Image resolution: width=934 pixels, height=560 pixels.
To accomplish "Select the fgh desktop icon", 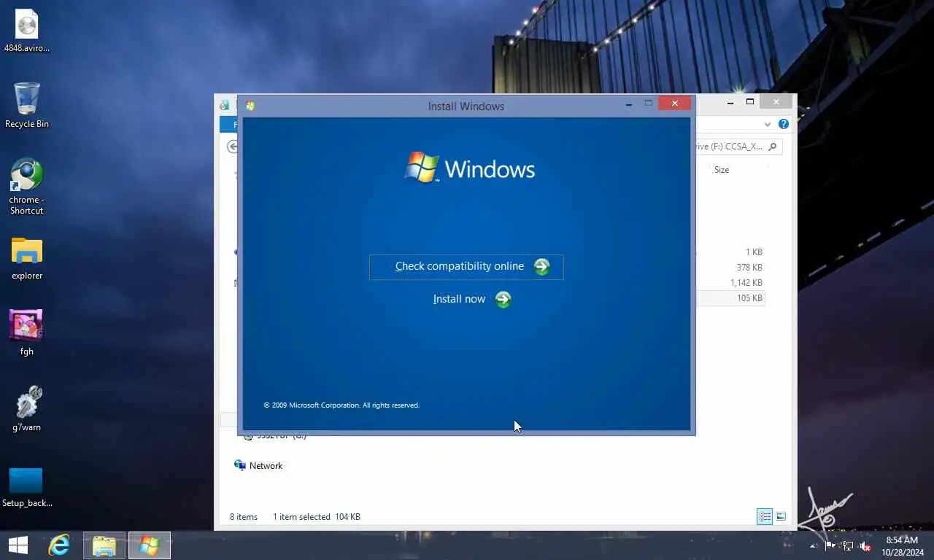I will pyautogui.click(x=27, y=332).
